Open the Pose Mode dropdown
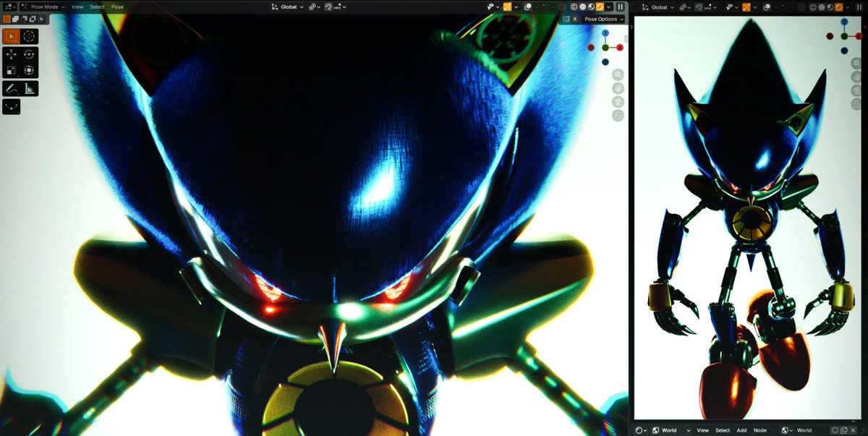 (43, 7)
